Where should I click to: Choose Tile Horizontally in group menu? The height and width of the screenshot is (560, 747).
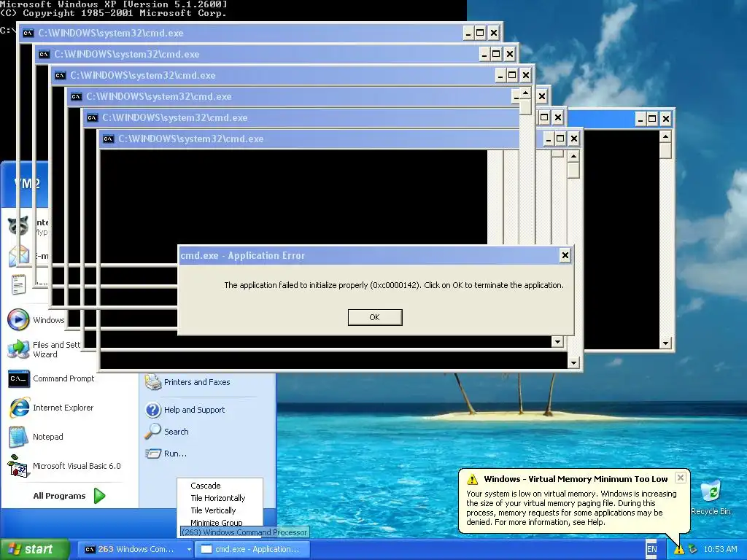click(217, 498)
